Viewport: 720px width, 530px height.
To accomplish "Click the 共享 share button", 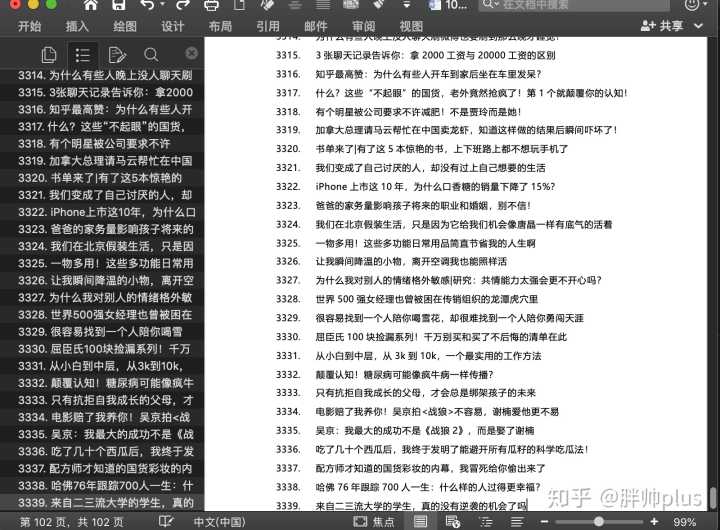I will tap(662, 26).
